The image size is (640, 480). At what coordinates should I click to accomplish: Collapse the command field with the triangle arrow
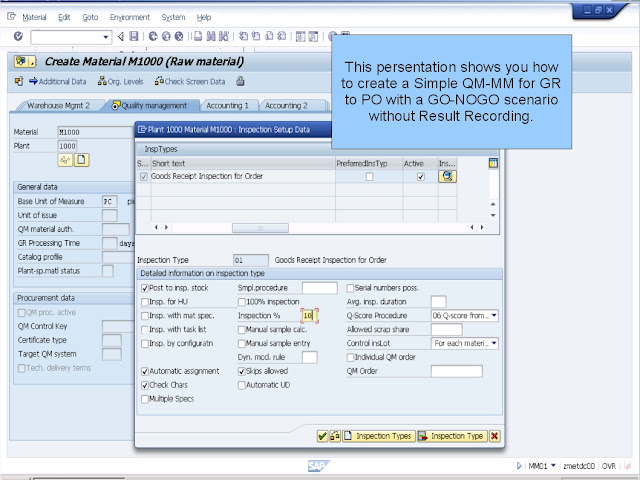120,37
